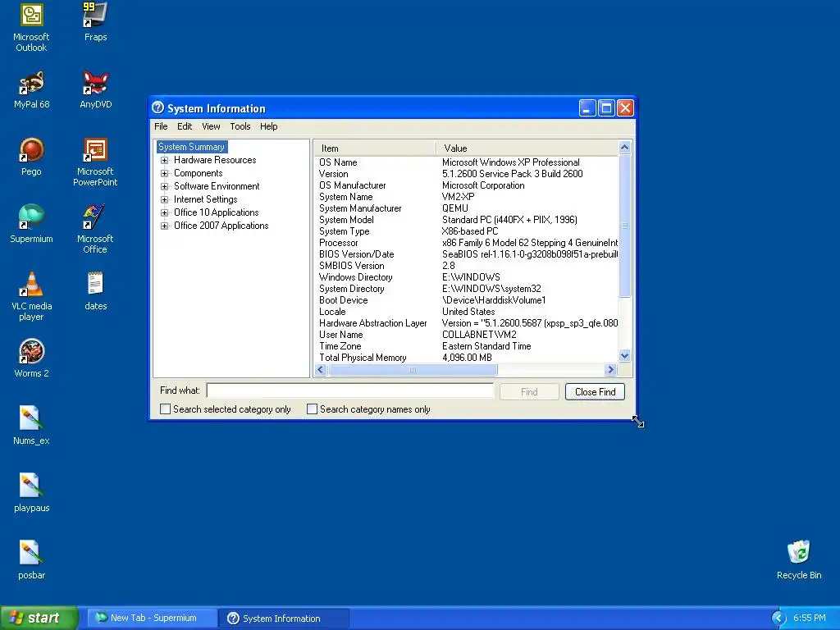
Task: Click the disabled Find button
Action: (529, 391)
